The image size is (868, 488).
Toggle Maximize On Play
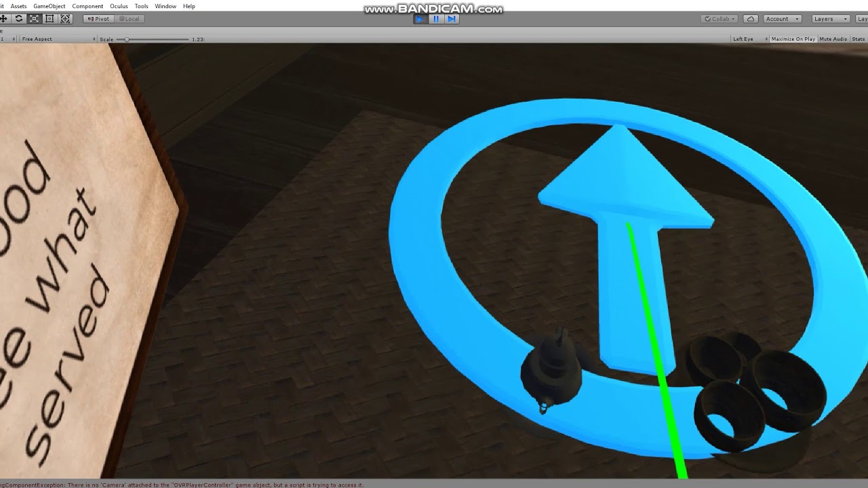tap(793, 39)
